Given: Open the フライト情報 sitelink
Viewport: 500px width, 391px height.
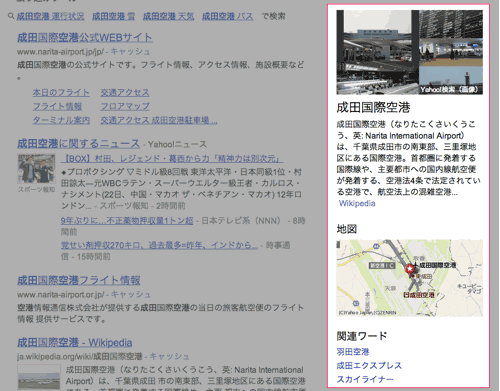Looking at the screenshot, I should (x=57, y=106).
